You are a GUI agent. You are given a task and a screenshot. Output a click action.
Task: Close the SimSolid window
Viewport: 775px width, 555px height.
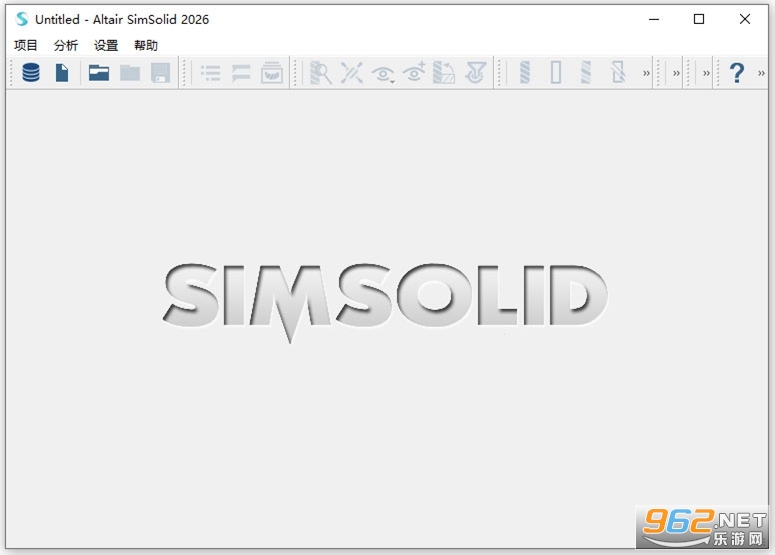tap(745, 19)
